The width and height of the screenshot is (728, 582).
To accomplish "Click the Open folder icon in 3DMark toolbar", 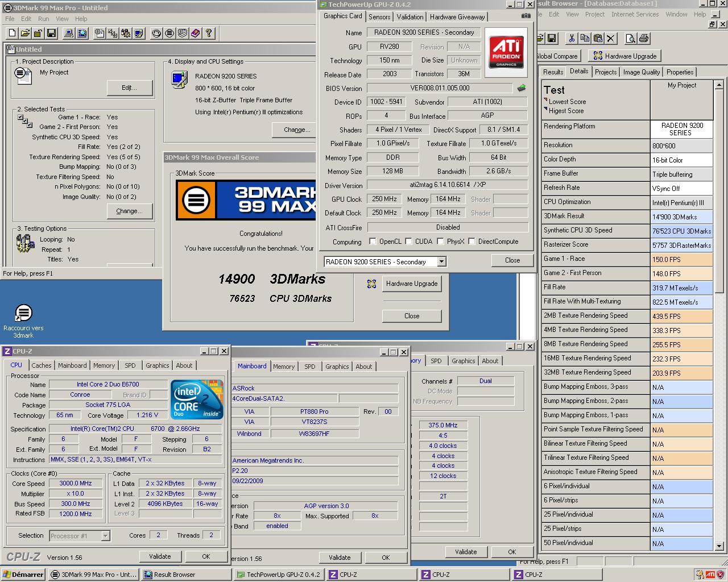I will [25, 33].
